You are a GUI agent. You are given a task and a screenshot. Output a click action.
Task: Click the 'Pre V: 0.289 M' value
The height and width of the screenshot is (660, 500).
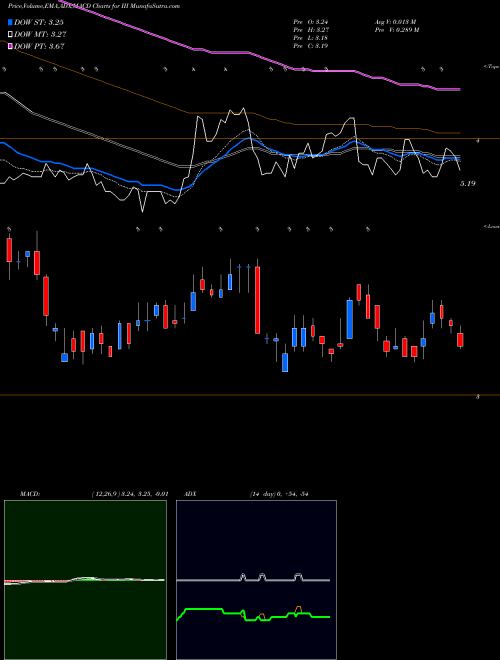[397, 30]
